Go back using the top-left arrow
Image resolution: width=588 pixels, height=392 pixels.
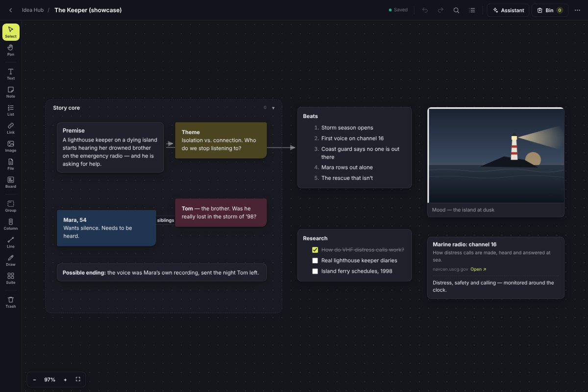[11, 10]
